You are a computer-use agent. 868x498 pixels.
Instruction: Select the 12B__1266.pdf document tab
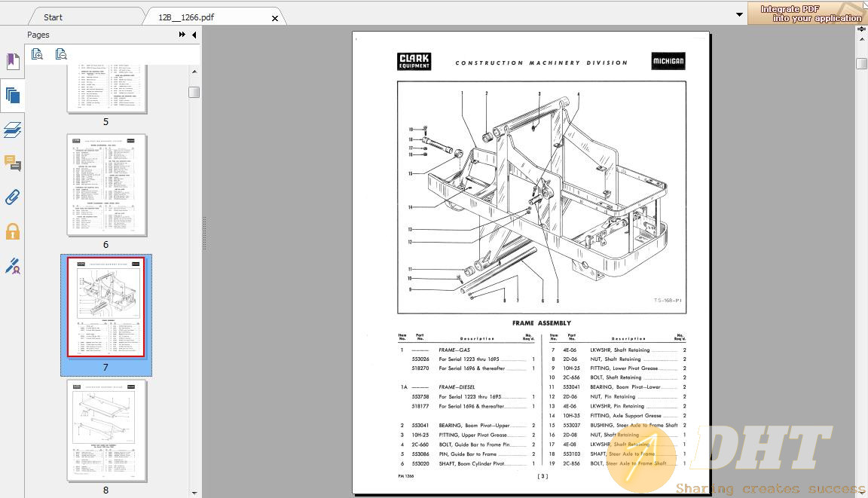186,17
